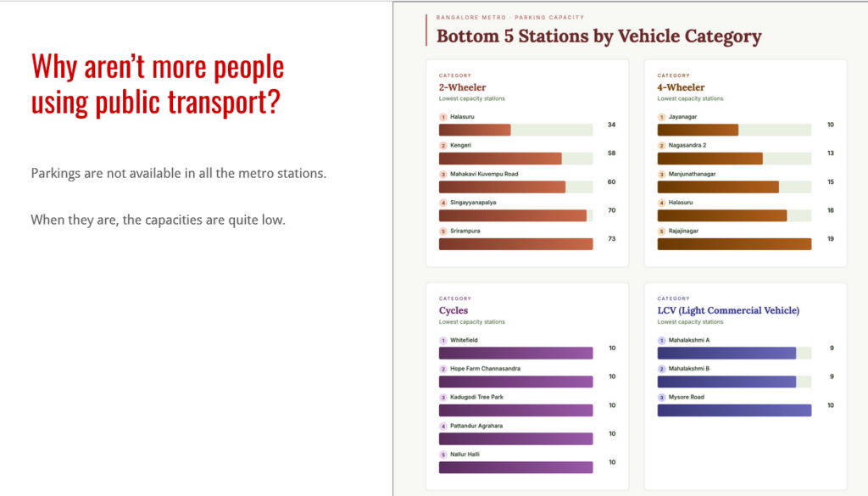Image resolution: width=868 pixels, height=496 pixels.
Task: Click the "LCV (Light Commercial Vehicle)" card title
Action: point(728,310)
